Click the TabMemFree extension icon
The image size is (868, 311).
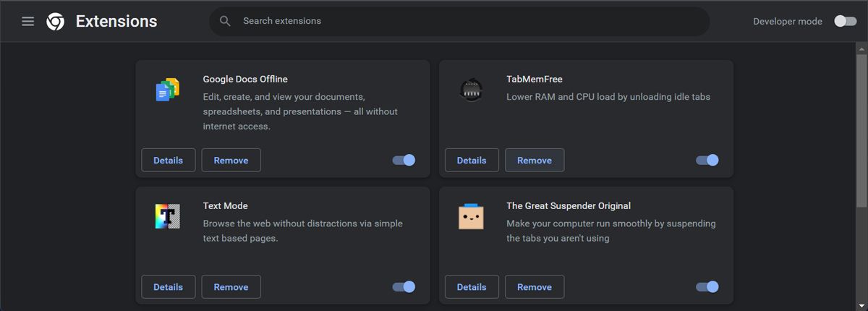tap(471, 90)
